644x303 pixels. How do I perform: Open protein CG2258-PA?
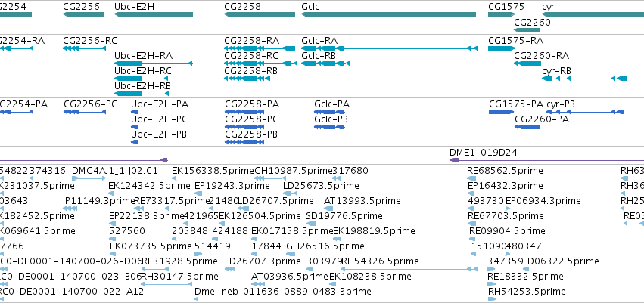pyautogui.click(x=244, y=112)
